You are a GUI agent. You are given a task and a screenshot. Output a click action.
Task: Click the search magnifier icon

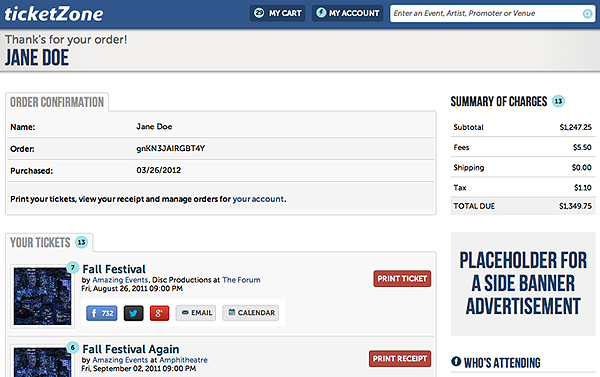(x=587, y=14)
